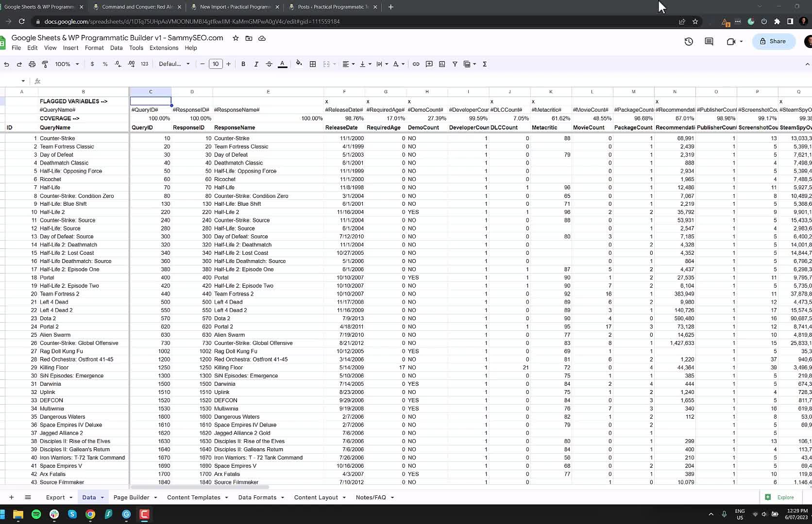Insert a comment from the toolbar

[429, 64]
